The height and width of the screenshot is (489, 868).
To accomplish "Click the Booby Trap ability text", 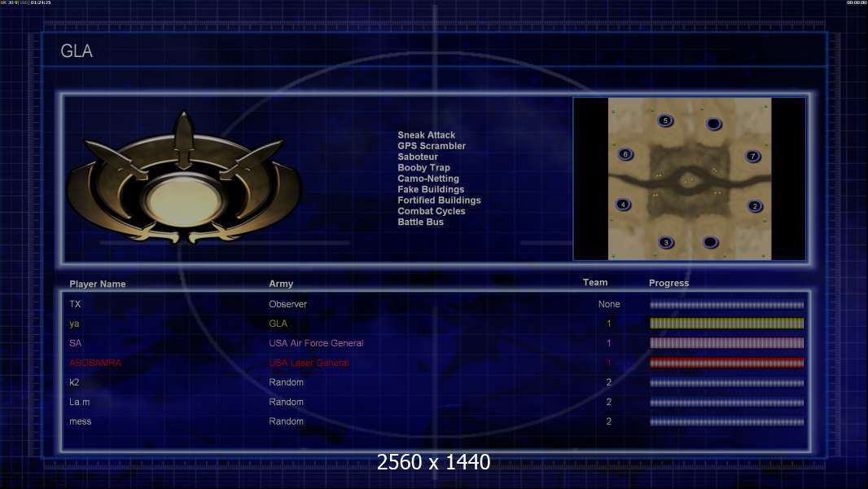I will (423, 167).
